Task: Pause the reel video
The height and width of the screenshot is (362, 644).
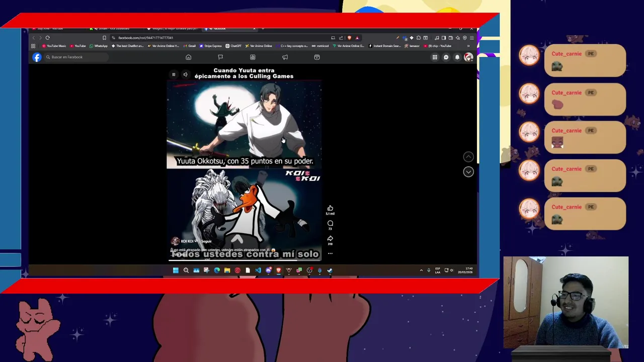Action: (174, 74)
